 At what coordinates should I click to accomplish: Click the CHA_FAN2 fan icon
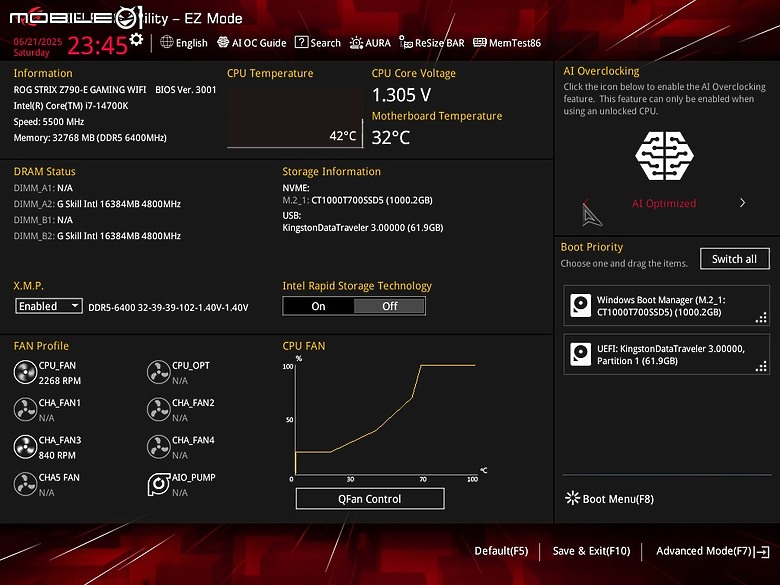tap(159, 409)
